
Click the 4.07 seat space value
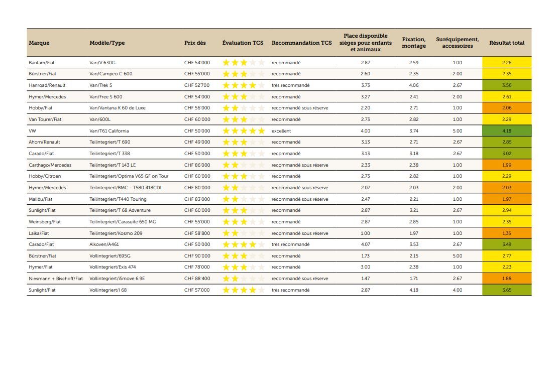click(365, 244)
